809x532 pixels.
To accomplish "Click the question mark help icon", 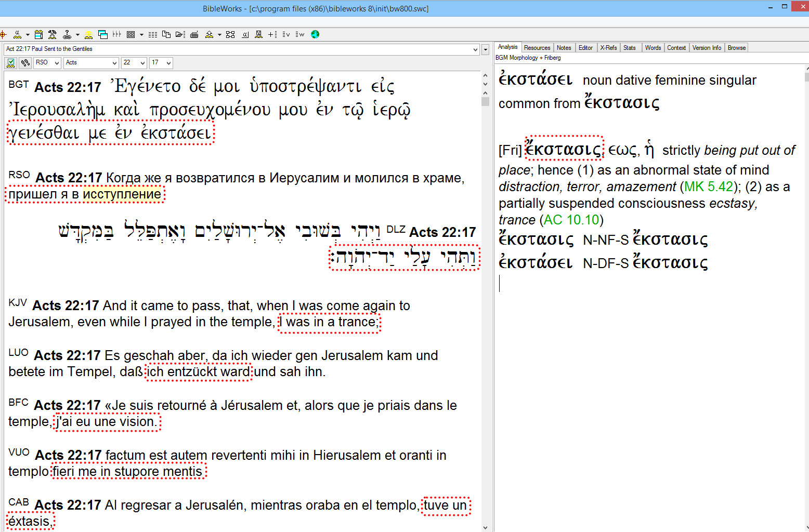I will click(67, 34).
